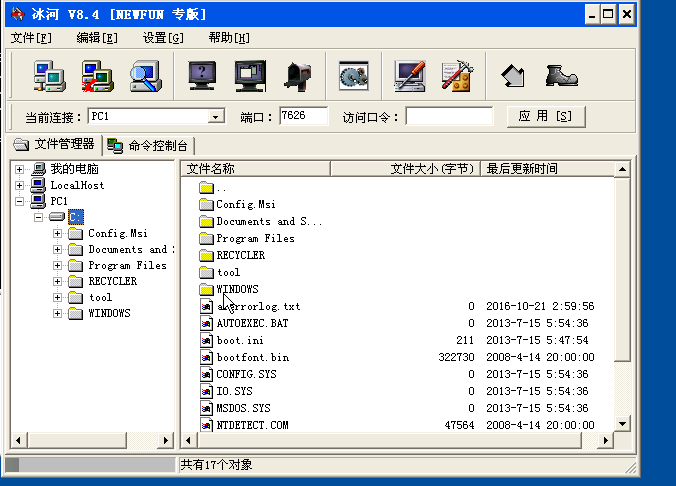Expand Documents and Settings in left tree
Viewport: 676px width, 486px height.
pos(57,249)
